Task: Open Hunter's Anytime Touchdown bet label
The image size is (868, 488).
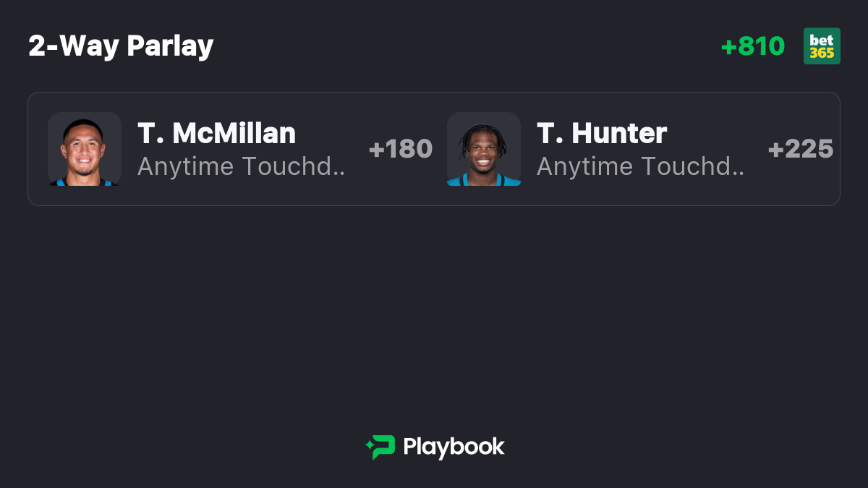Action: click(x=641, y=166)
